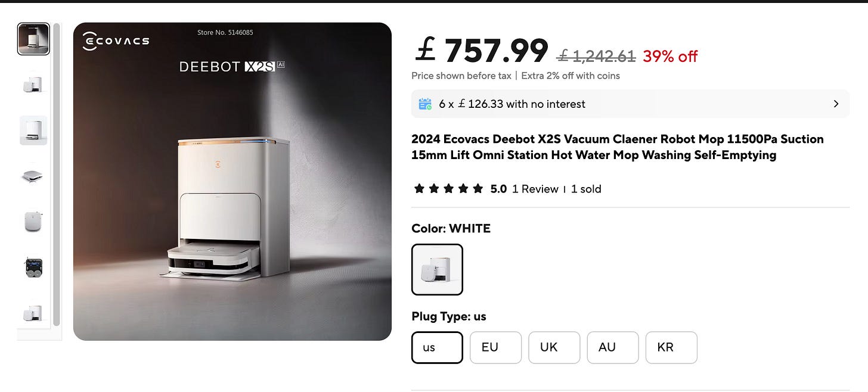868x392 pixels.
Task: Show the first dark thumbnail image
Action: (x=33, y=39)
